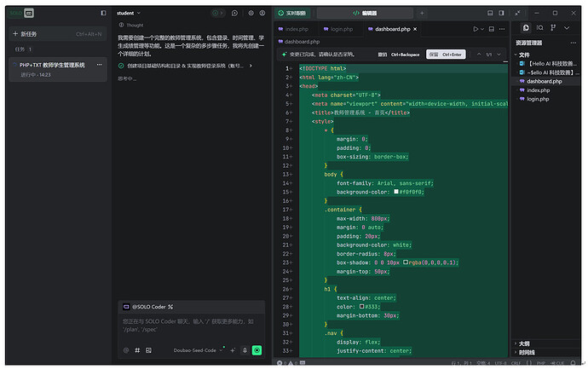Viewport: 588px width, 369px height.
Task: Open the settings gear icon
Action: tap(251, 13)
